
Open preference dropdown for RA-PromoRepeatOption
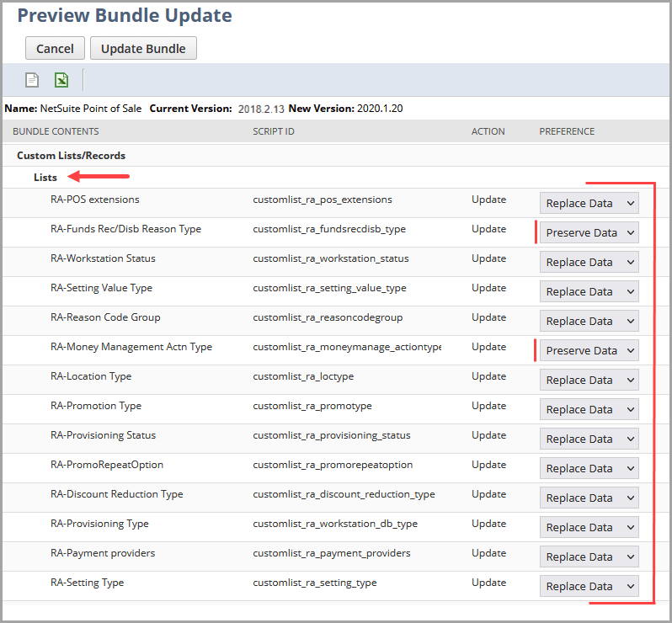coord(589,469)
